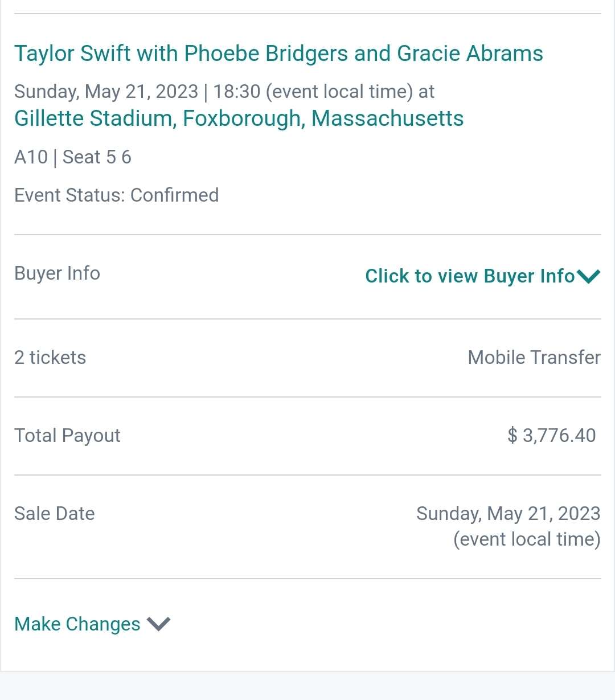Click the word Massachusetts in the venue link

pyautogui.click(x=388, y=118)
